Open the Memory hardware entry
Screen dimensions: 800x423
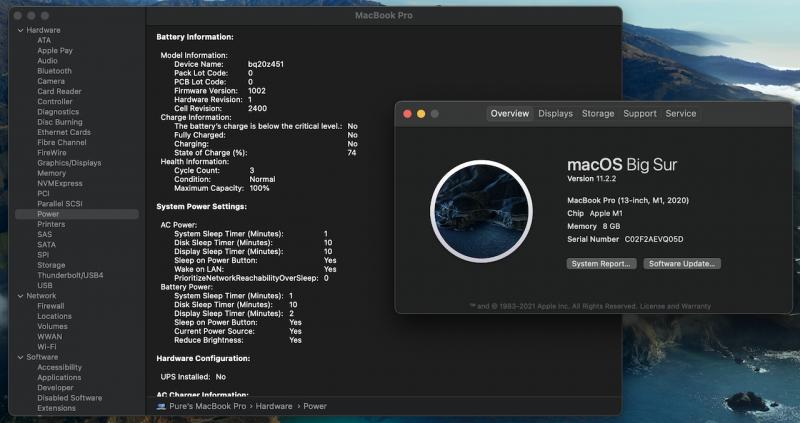coord(51,173)
